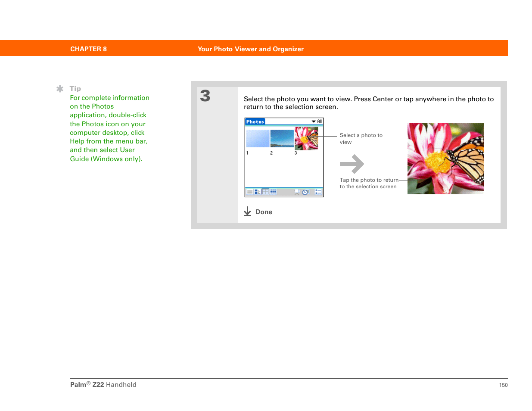Click the 'Select a photo to view' caption
The height and width of the screenshot is (411, 532).
point(361,139)
